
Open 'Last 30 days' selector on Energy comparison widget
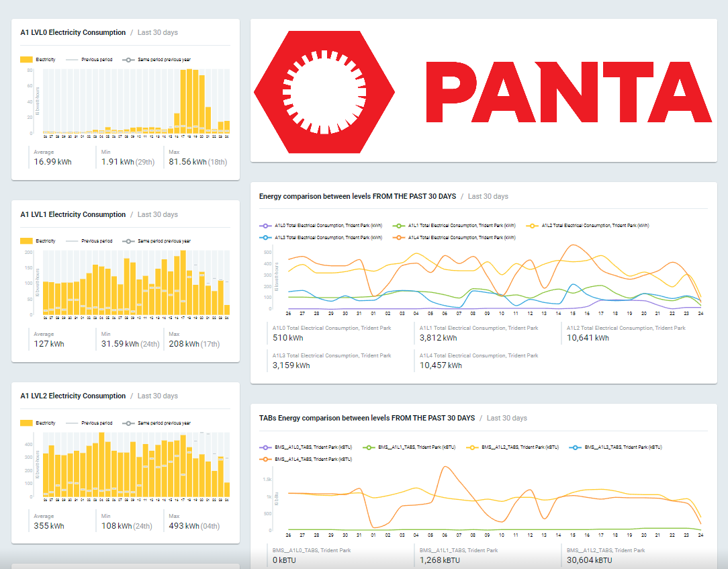click(488, 195)
